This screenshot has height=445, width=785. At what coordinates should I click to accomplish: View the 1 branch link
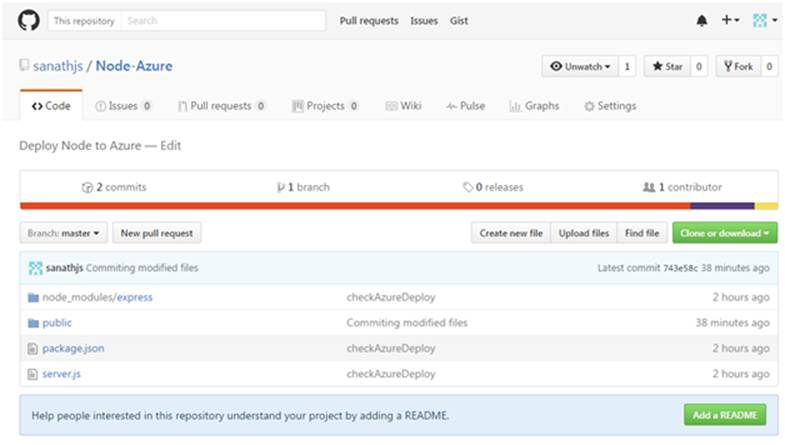point(303,187)
